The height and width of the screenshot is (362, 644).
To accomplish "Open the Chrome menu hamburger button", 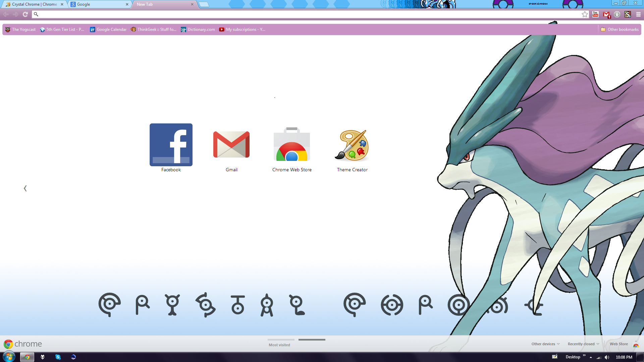I will tap(638, 14).
